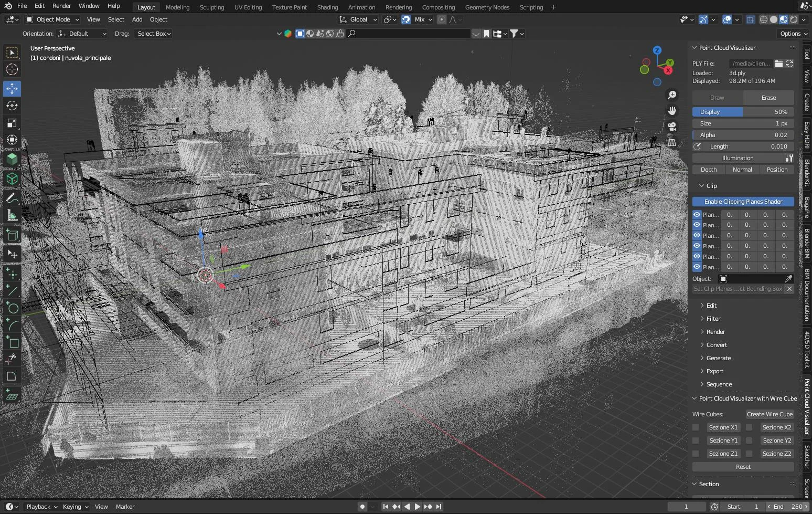
Task: Switch viewport to Wireframe shading
Action: point(763,19)
